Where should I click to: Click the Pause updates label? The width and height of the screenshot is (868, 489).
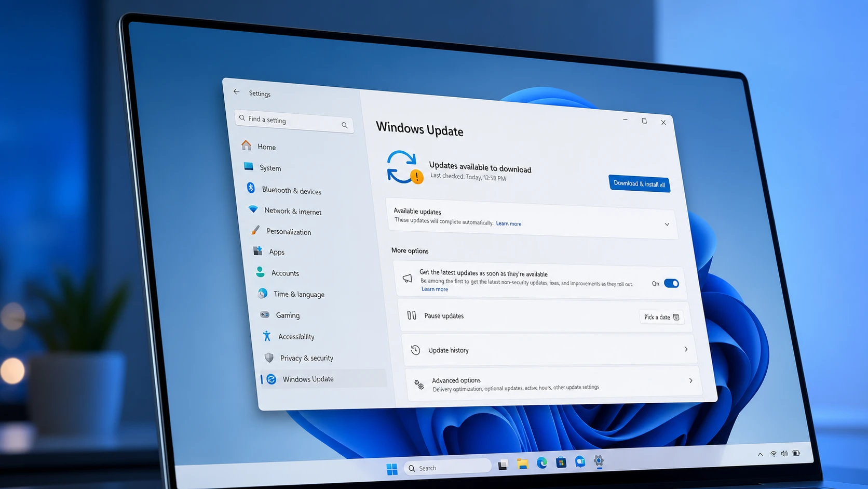444,315
